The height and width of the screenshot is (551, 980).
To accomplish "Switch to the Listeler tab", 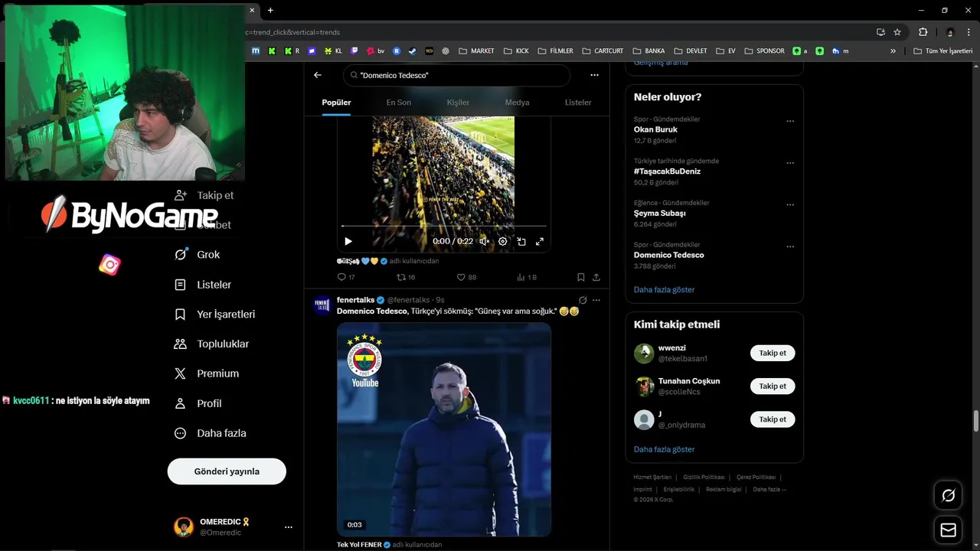I will pos(578,103).
